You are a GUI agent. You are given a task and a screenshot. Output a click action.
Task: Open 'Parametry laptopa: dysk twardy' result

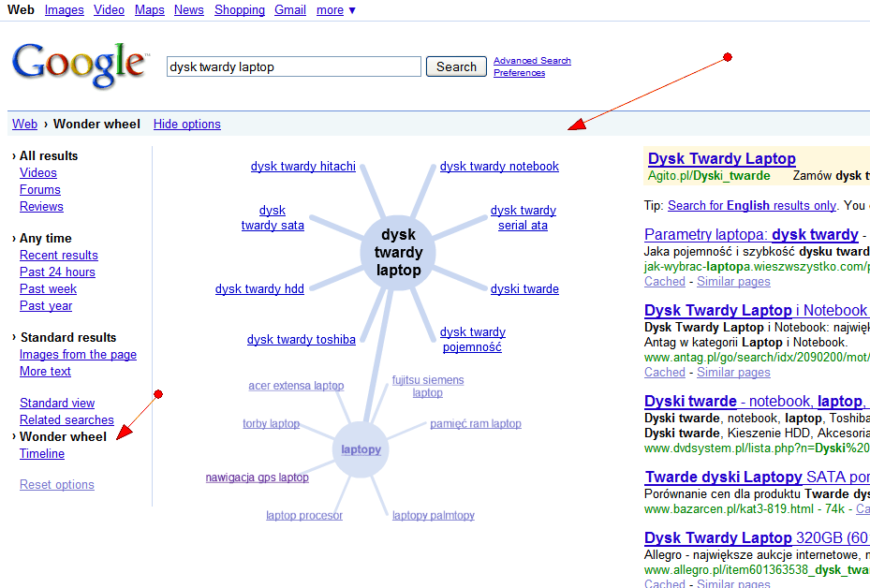tap(751, 234)
